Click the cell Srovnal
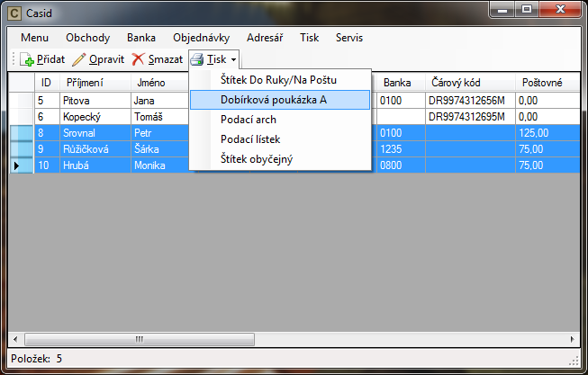This screenshot has width=588, height=375. click(95, 133)
